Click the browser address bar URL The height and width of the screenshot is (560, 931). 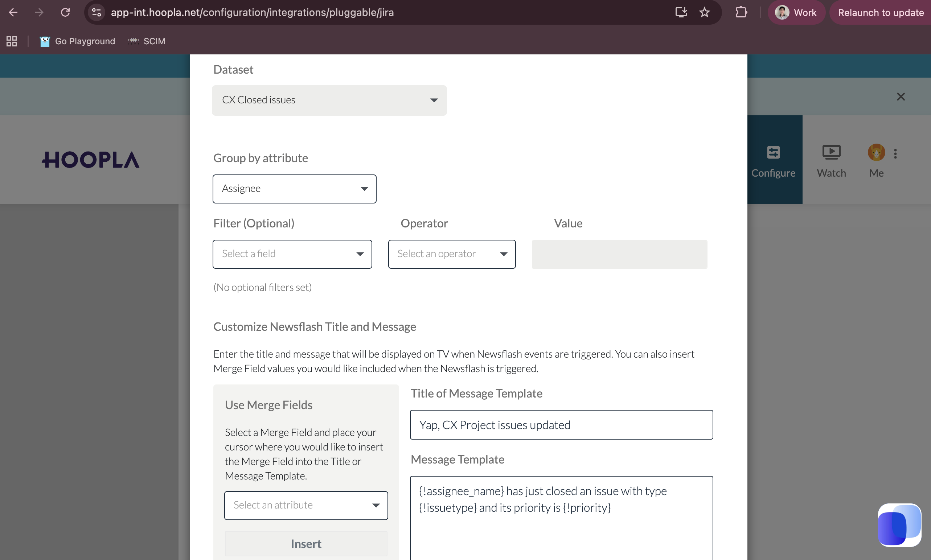252,12
